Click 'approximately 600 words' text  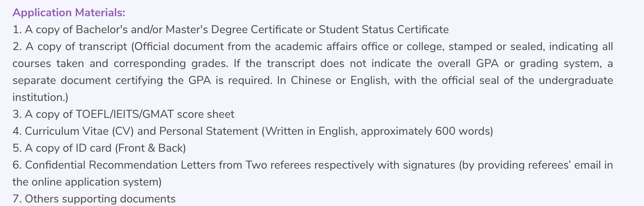pyautogui.click(x=425, y=131)
